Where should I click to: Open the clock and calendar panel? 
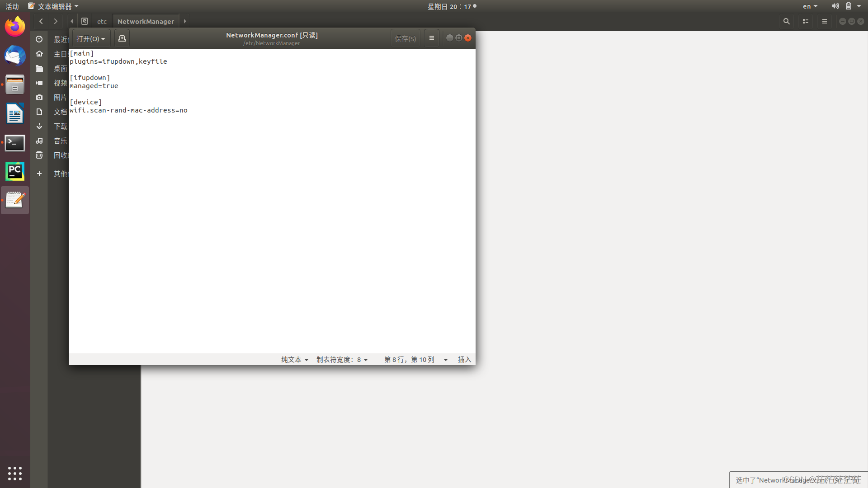[x=452, y=6]
